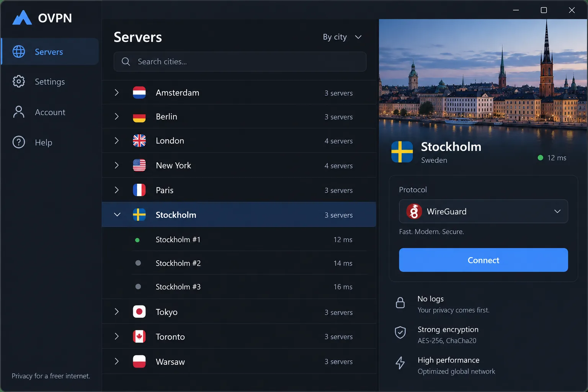Open the Servers sidebar section

[x=50, y=51]
